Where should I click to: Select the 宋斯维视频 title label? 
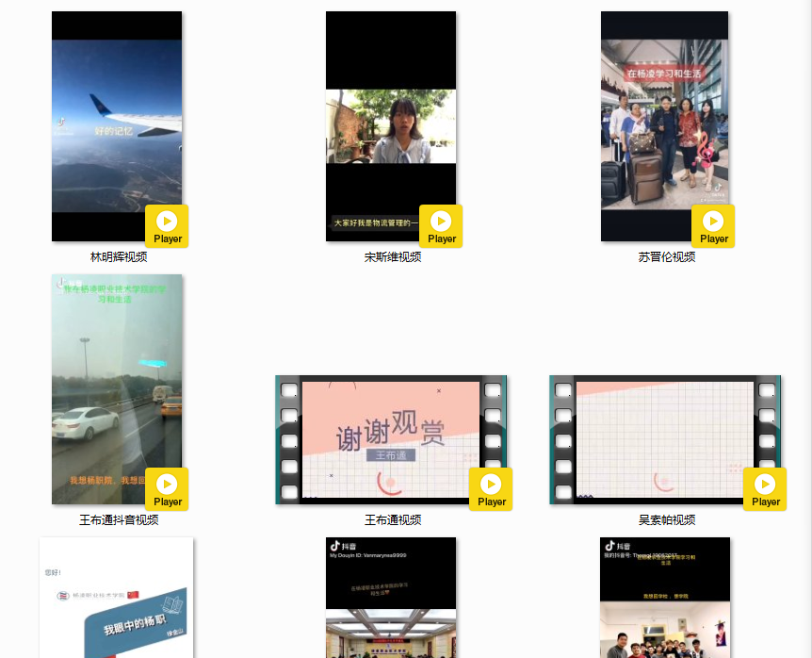pos(393,257)
